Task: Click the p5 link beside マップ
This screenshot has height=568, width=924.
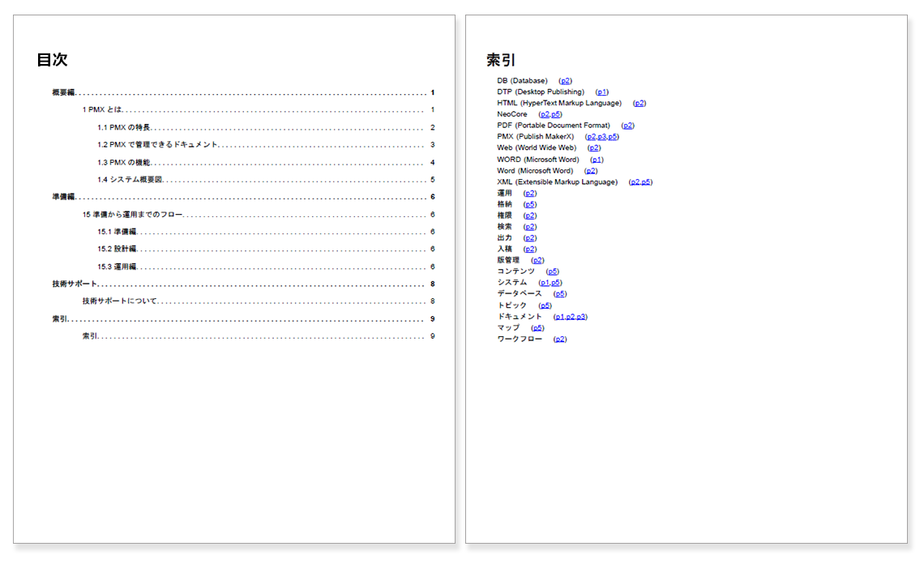Action: (x=537, y=327)
